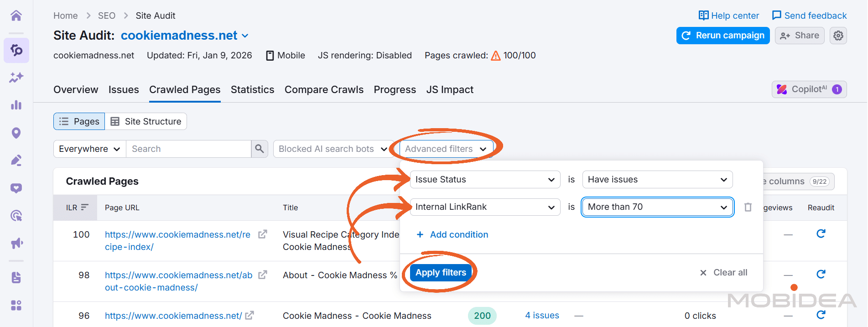The height and width of the screenshot is (327, 868).
Task: Open the Social heart-chat sidebar icon
Action: [x=16, y=188]
